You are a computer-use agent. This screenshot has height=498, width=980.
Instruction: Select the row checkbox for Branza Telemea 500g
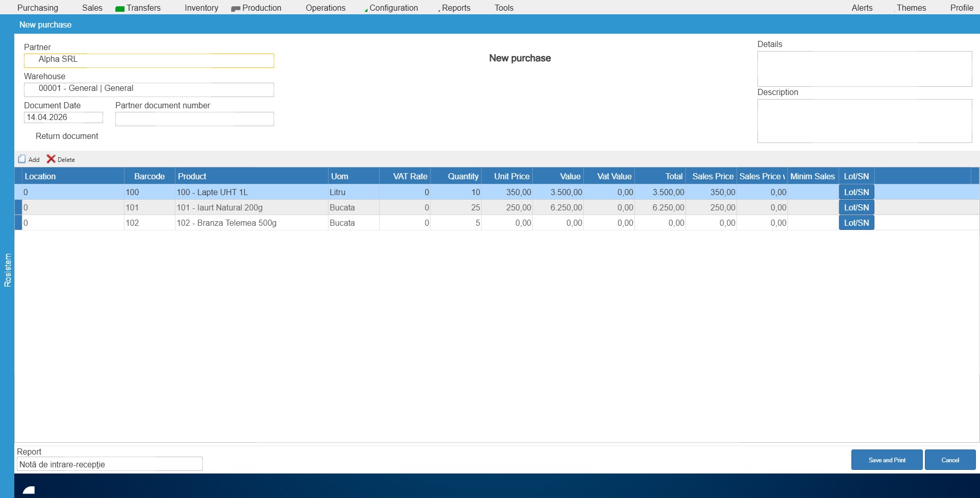coord(19,223)
